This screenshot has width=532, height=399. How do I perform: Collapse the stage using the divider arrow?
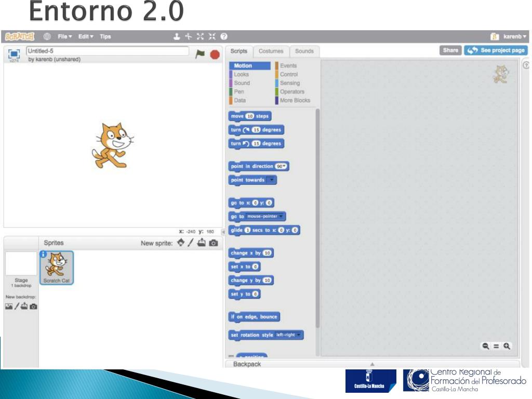tap(223, 232)
